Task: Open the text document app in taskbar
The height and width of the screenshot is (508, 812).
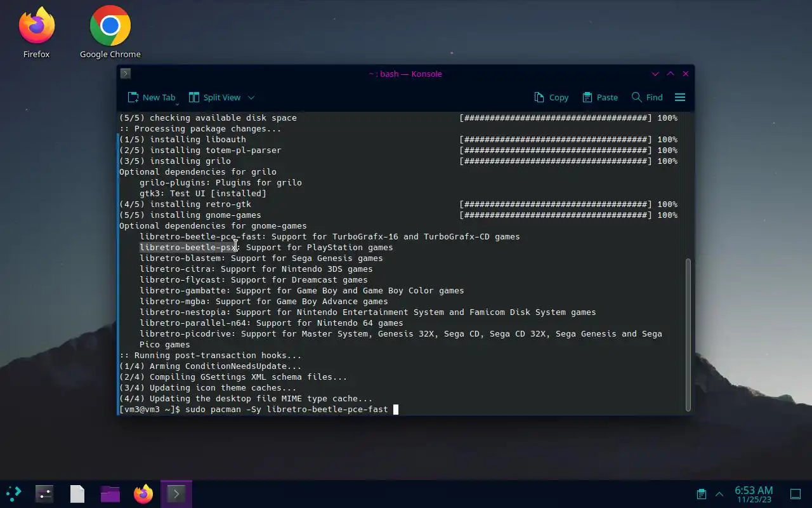Action: pyautogui.click(x=77, y=493)
